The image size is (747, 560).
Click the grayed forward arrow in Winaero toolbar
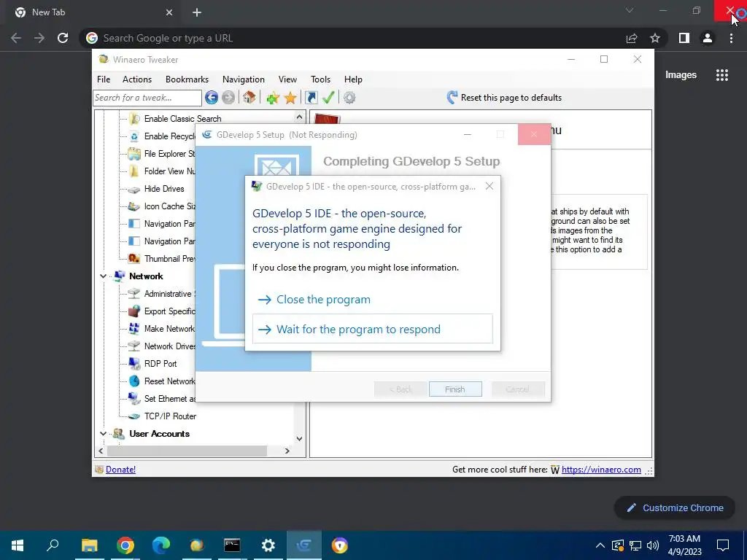pyautogui.click(x=228, y=98)
